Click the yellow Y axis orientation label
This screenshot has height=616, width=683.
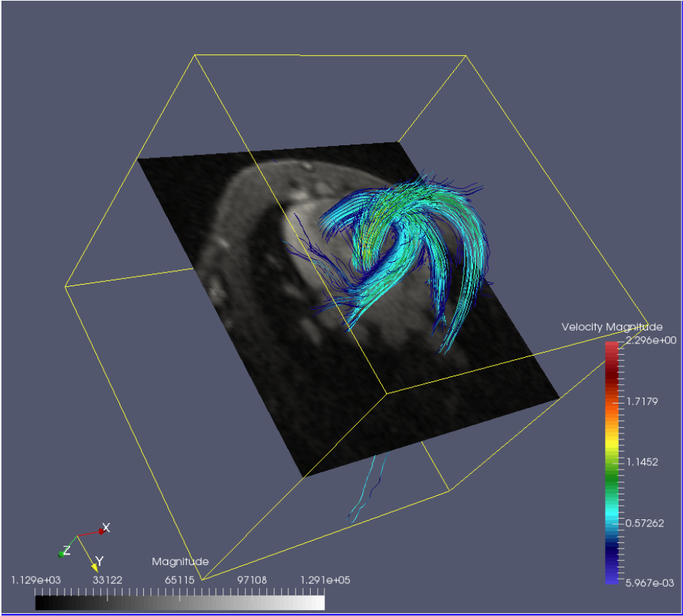click(x=100, y=562)
